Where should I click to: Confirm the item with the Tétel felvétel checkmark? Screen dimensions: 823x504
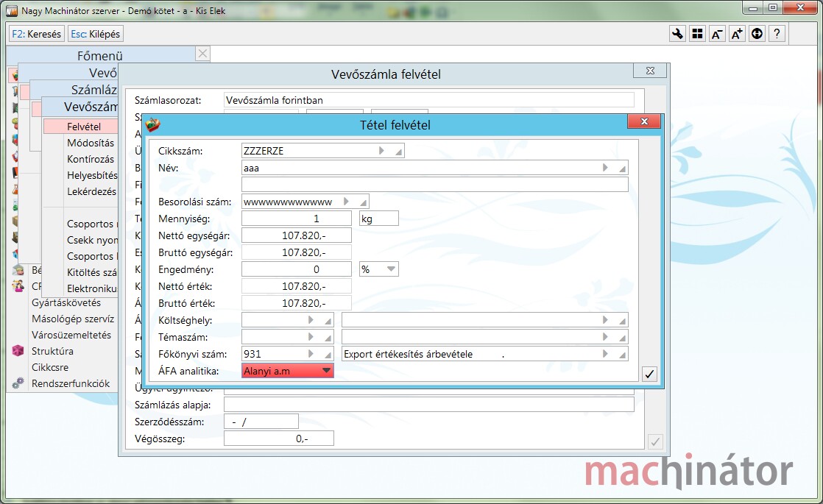point(649,374)
